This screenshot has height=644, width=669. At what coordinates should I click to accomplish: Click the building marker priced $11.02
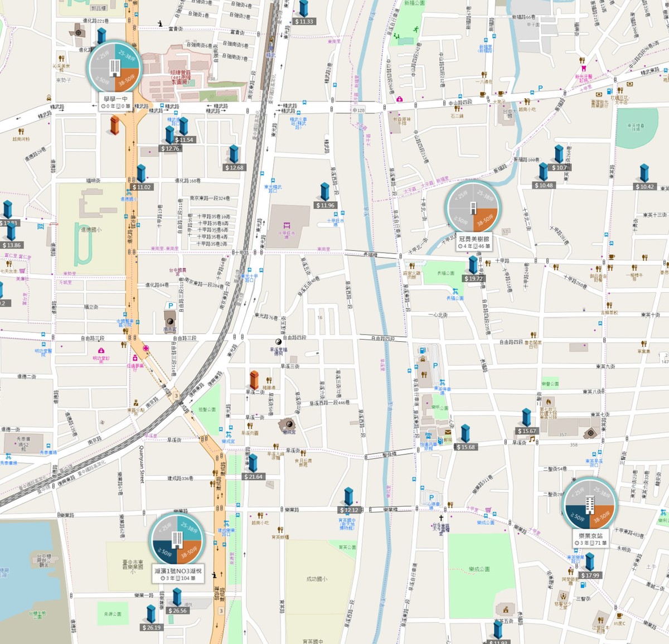click(142, 178)
